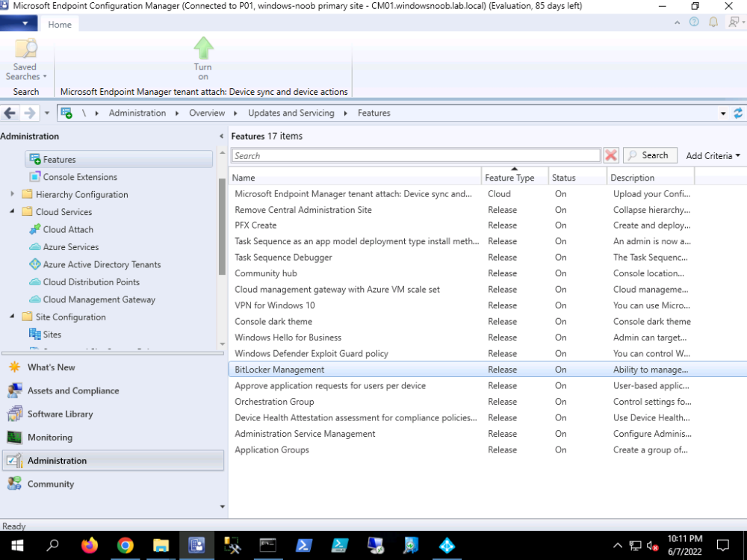Click the Azure Active Directory Tenants icon
The height and width of the screenshot is (560, 747).
[x=35, y=264]
